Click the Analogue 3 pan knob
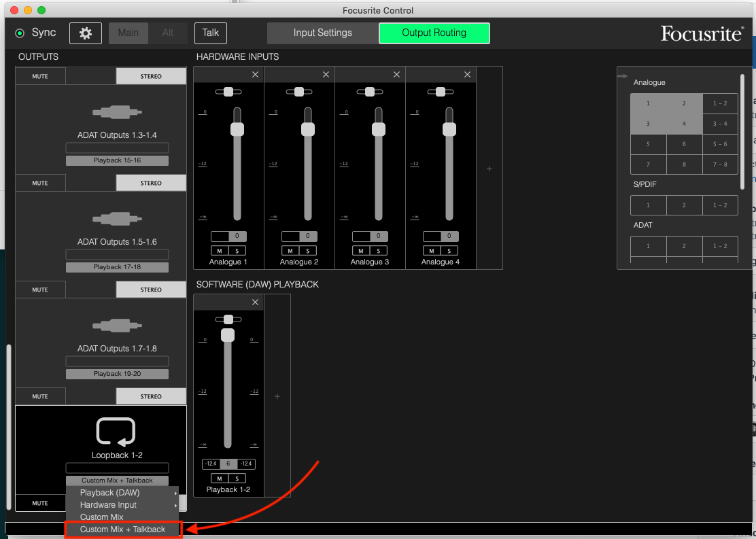 point(370,92)
